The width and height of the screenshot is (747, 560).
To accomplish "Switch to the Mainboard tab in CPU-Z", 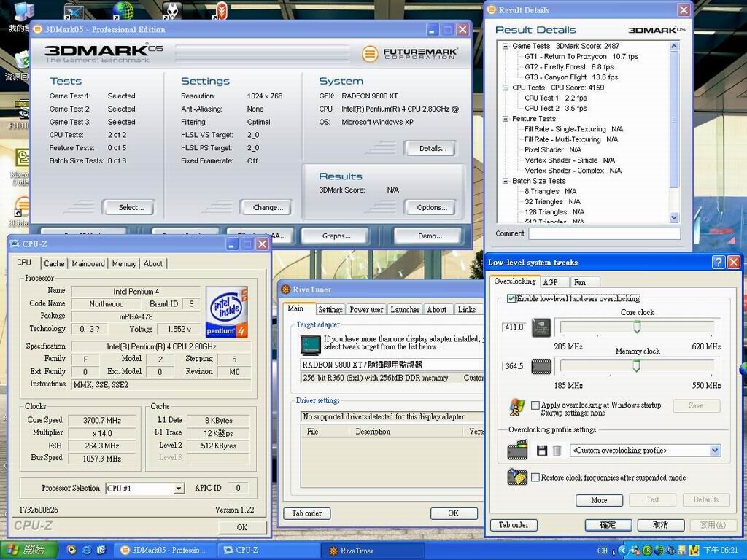I will tap(88, 263).
